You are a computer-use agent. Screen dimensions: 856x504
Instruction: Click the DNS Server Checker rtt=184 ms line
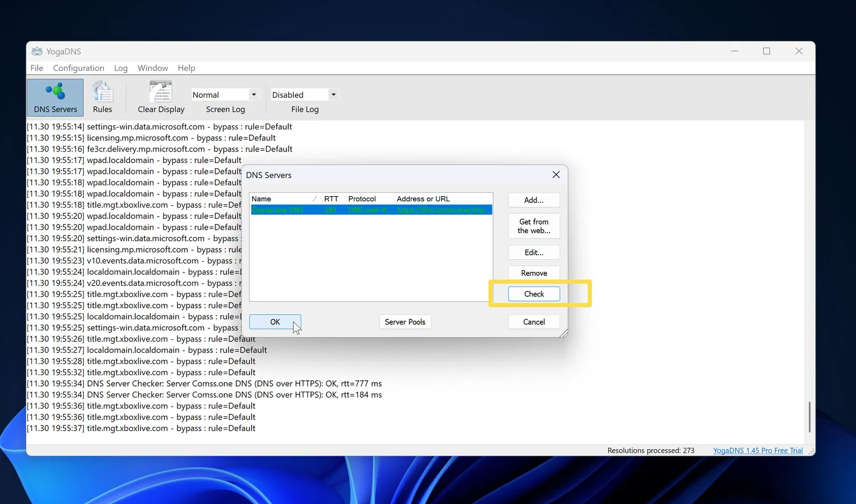[x=204, y=395]
